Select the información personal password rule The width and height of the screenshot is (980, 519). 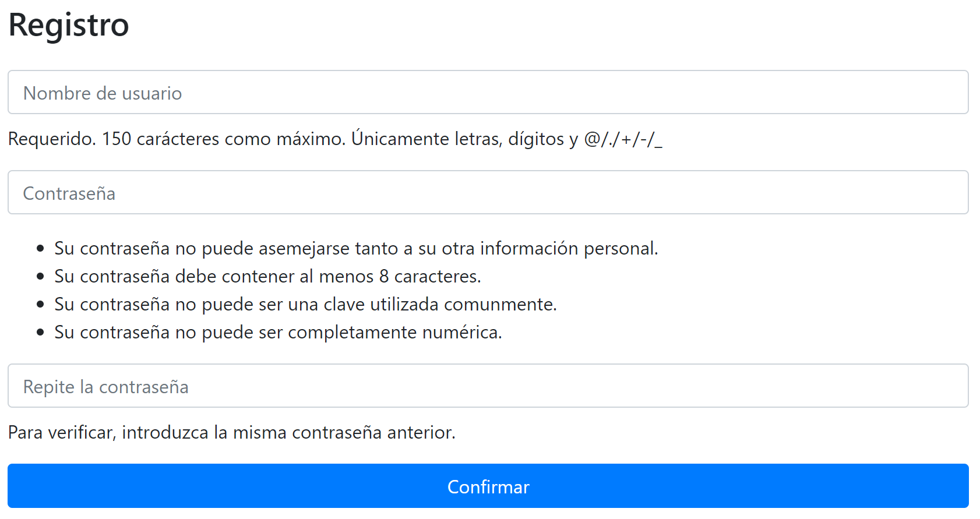pos(356,249)
